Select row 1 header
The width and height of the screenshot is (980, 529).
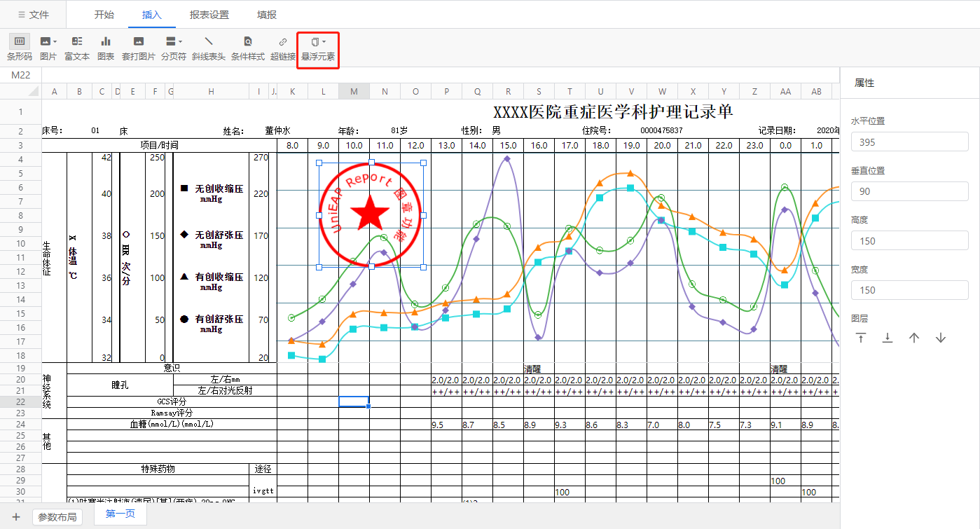tap(20, 112)
